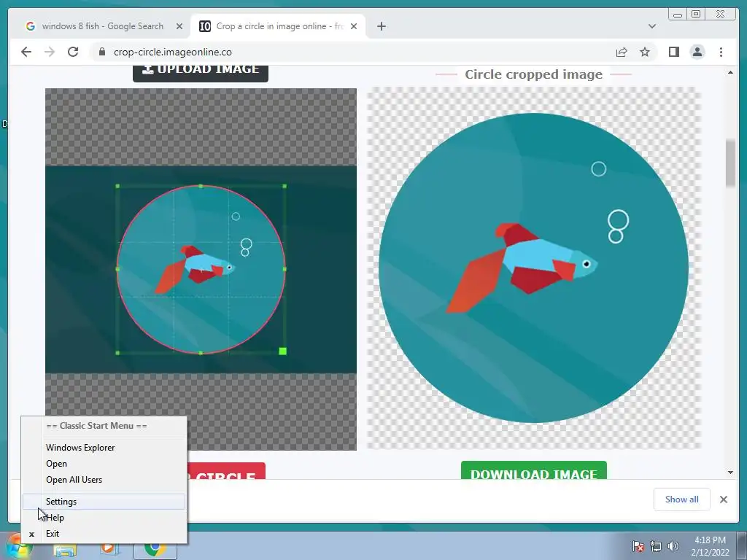Click the scrollbar down arrow
747x560 pixels.
coord(730,472)
